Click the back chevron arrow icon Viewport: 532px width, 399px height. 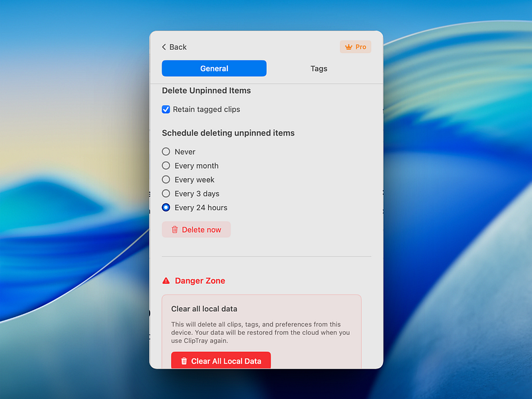coord(164,47)
